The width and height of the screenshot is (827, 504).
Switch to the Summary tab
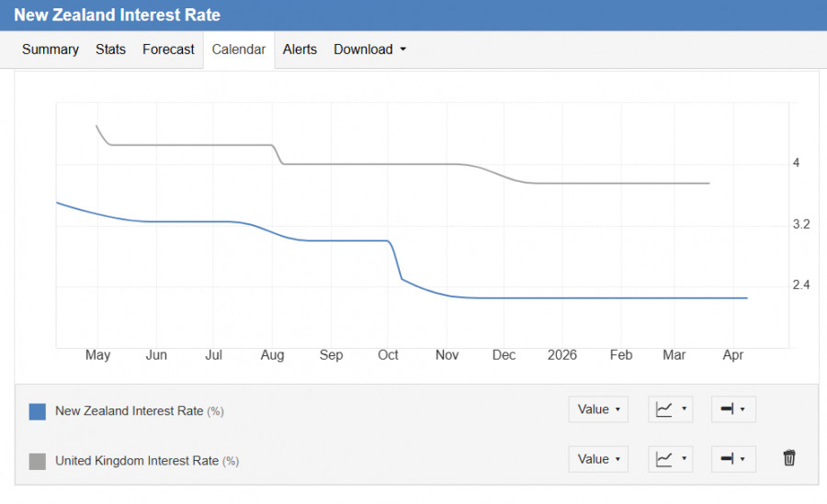(x=51, y=50)
